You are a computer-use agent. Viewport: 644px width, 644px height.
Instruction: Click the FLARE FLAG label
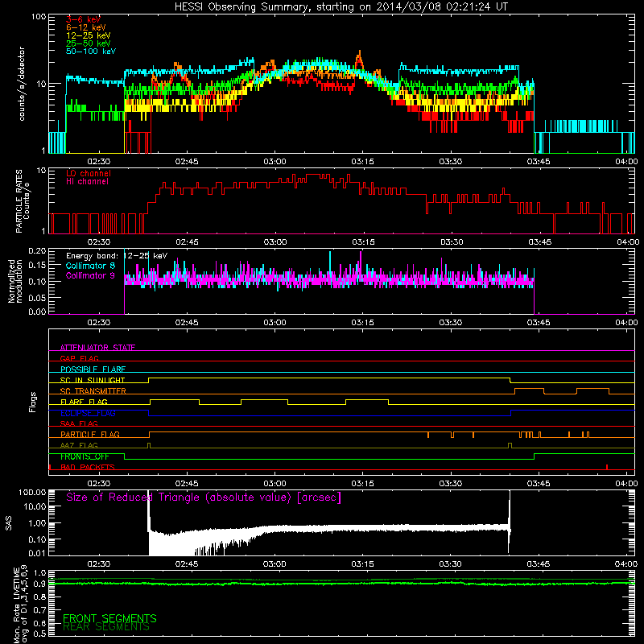(x=84, y=402)
